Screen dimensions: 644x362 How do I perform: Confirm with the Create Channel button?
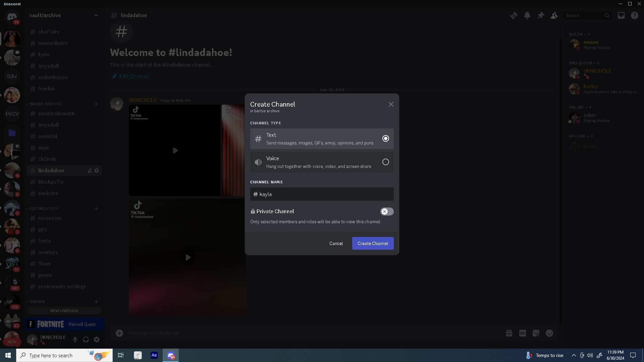coord(373,243)
